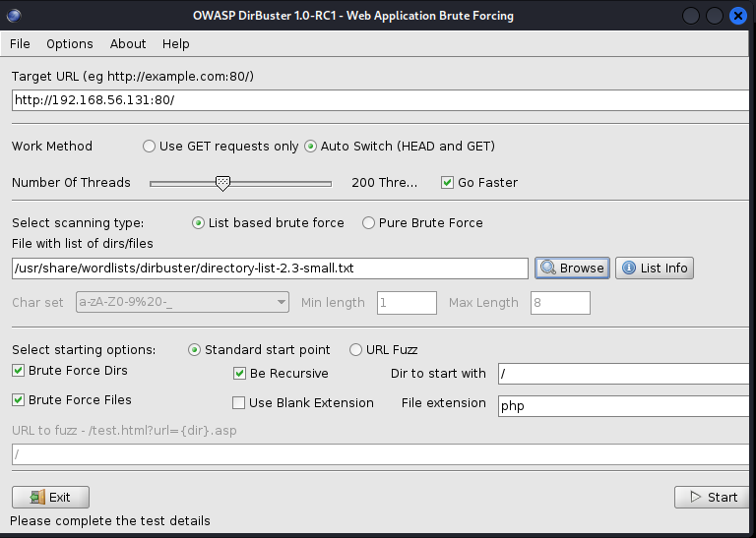Click the Number Of Threads slider thumb

222,184
